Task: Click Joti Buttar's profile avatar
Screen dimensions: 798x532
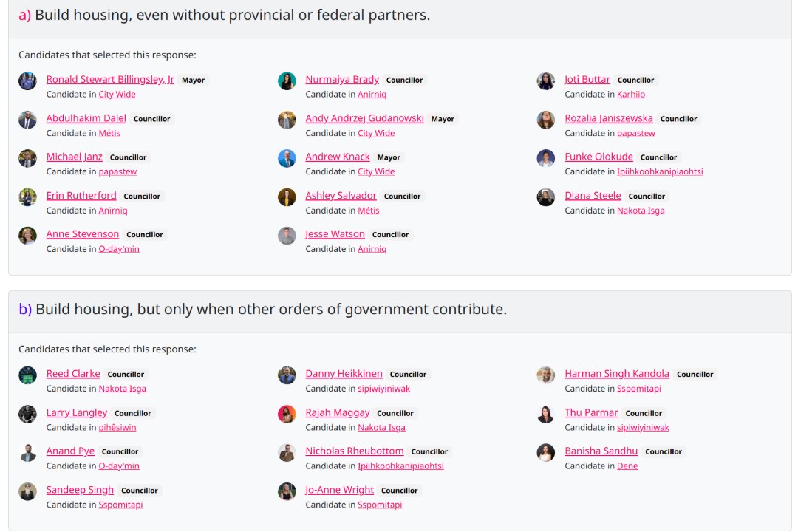Action: point(545,81)
